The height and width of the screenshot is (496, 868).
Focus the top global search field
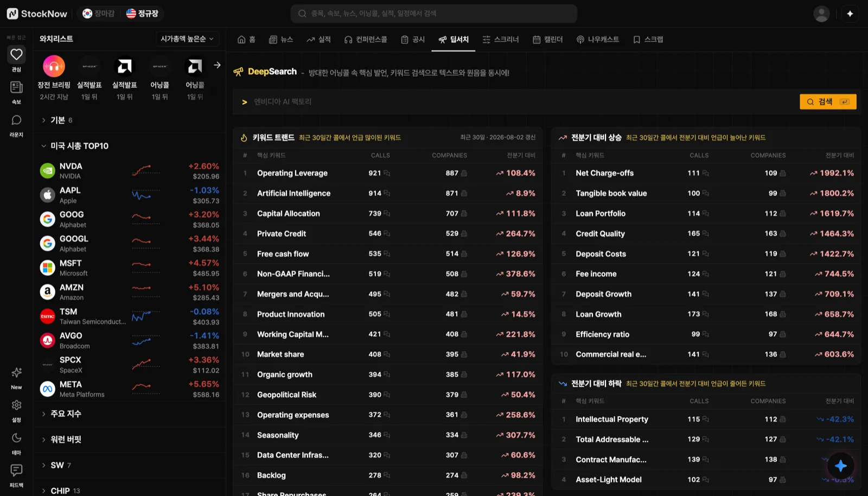pyautogui.click(x=434, y=14)
